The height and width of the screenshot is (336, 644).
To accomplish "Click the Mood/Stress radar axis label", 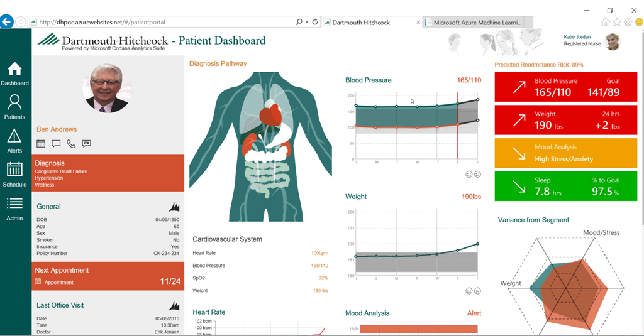I will pos(601,232).
